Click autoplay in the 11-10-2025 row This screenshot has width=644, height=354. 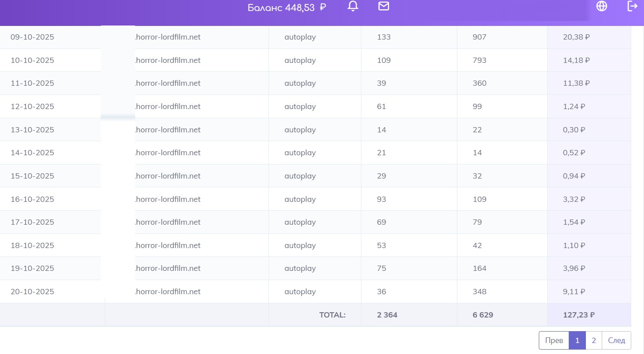pos(300,83)
